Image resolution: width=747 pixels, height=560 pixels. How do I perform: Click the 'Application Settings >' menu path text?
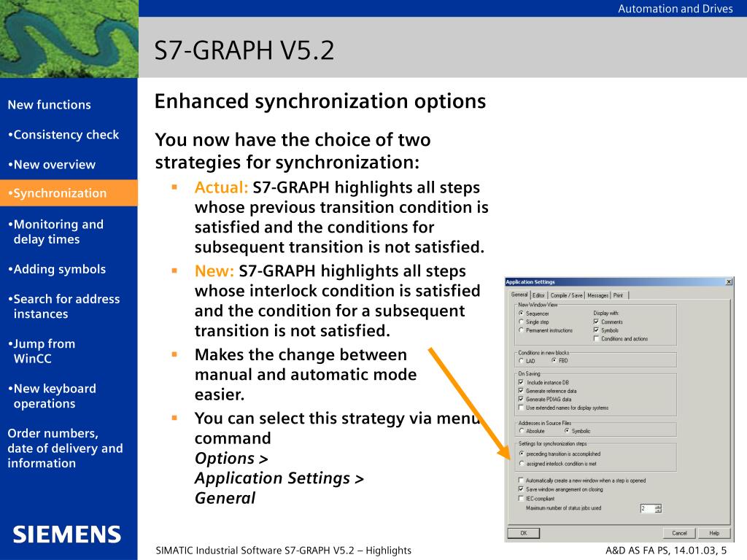click(x=279, y=478)
